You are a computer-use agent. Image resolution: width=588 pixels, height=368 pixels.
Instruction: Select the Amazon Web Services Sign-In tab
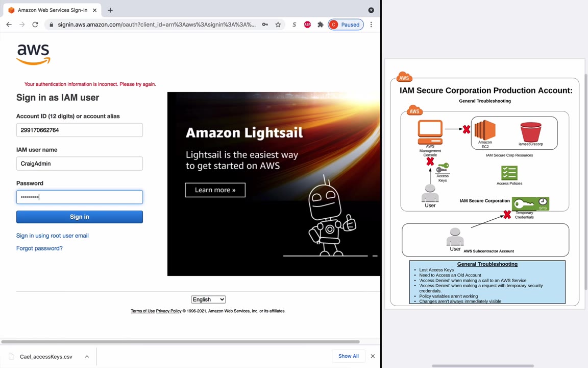click(x=53, y=10)
